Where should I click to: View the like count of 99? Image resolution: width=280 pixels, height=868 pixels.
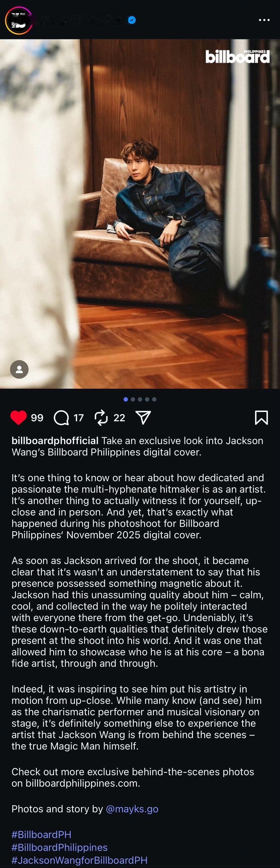[37, 418]
